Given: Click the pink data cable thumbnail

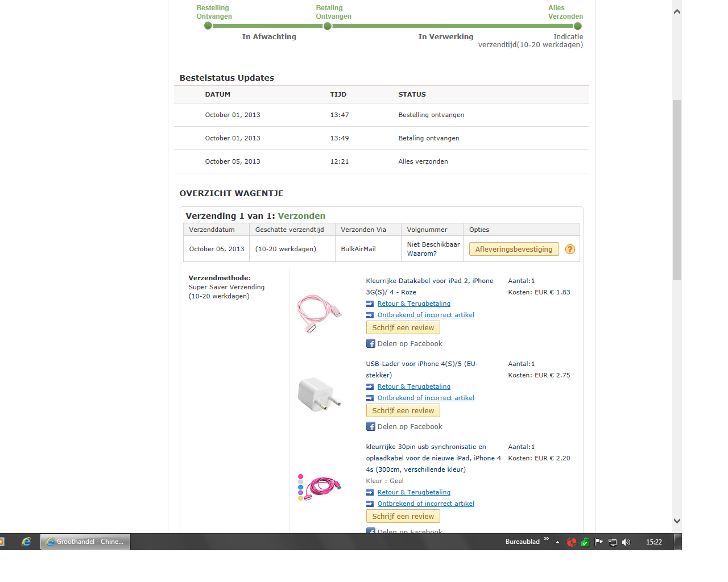Looking at the screenshot, I should pos(319,313).
